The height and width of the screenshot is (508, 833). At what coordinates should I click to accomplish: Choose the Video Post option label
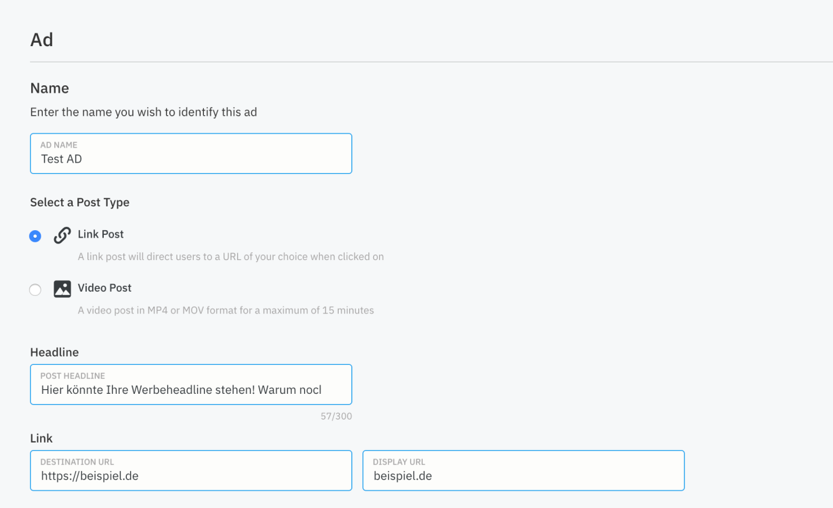(x=105, y=288)
